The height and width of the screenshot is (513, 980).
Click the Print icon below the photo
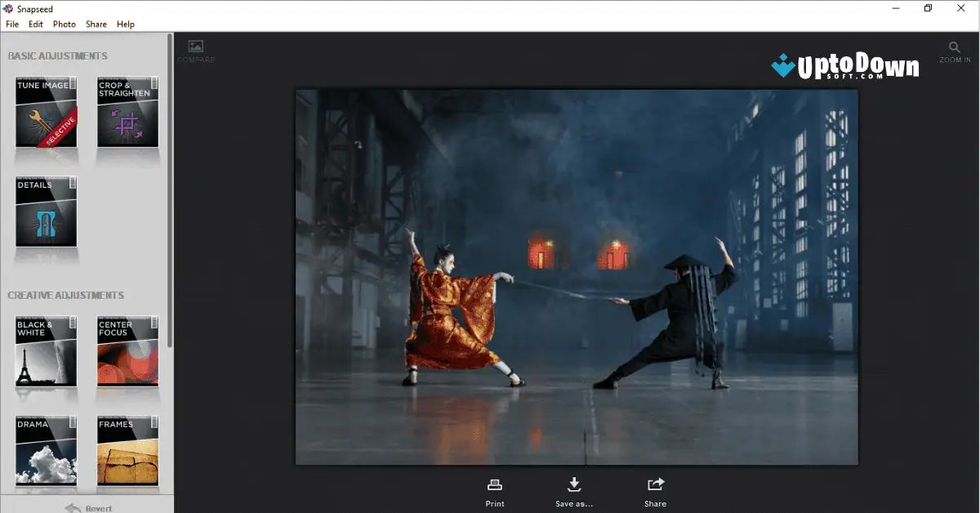(494, 483)
